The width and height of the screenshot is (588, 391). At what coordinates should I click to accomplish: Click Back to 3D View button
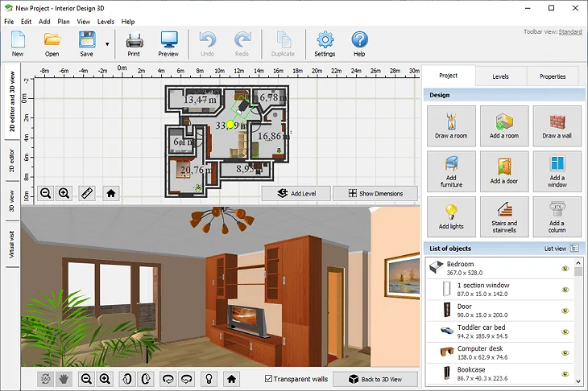pyautogui.click(x=375, y=379)
